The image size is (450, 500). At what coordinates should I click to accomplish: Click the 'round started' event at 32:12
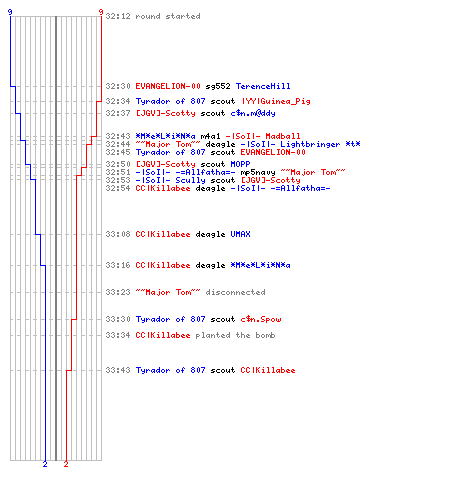(x=168, y=16)
